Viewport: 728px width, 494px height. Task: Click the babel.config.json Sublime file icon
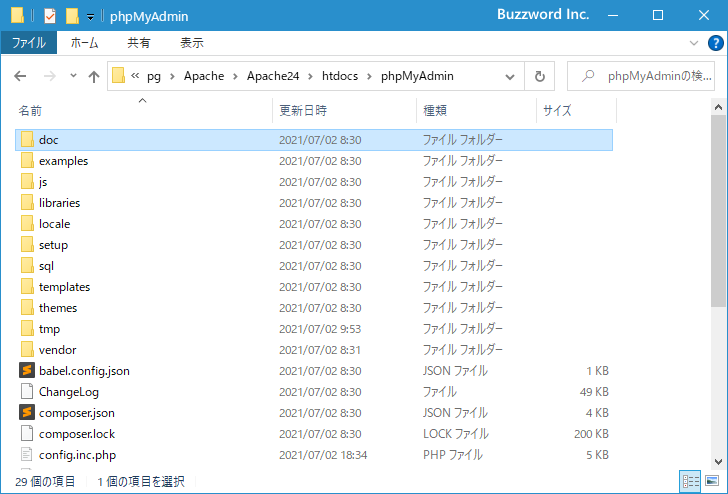(x=27, y=370)
